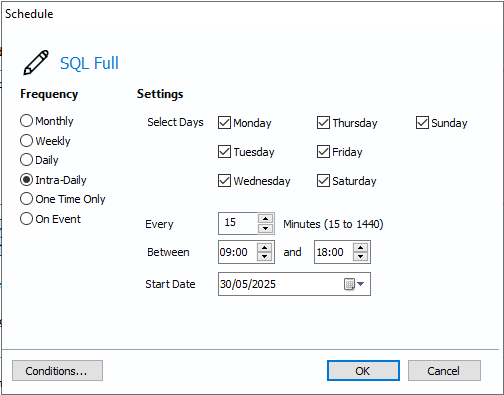Choose the On Event frequency

(x=26, y=219)
